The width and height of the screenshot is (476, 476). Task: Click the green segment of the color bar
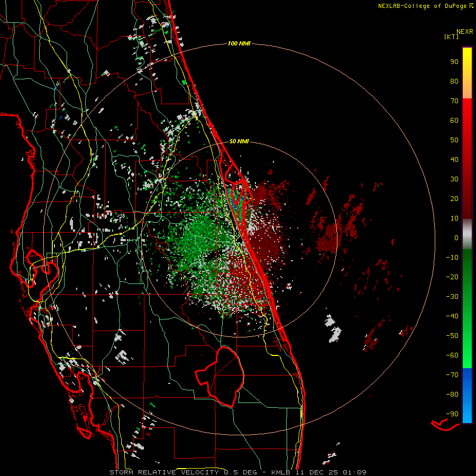pyautogui.click(x=467, y=308)
